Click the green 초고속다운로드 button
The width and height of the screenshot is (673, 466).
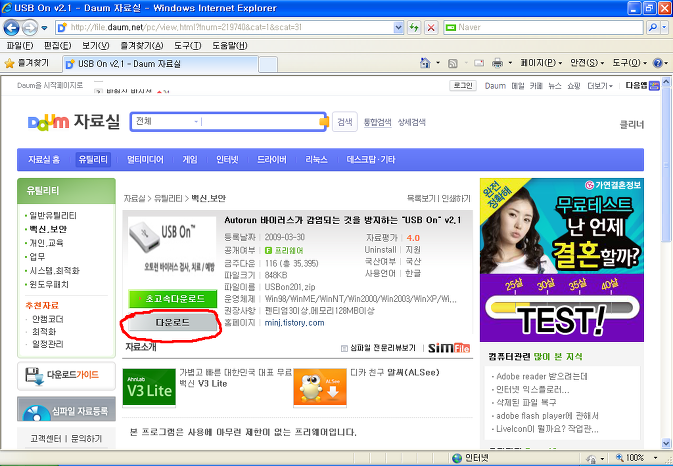[x=173, y=299]
